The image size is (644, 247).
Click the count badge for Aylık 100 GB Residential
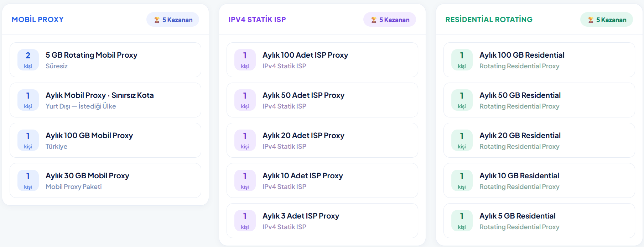(x=462, y=60)
